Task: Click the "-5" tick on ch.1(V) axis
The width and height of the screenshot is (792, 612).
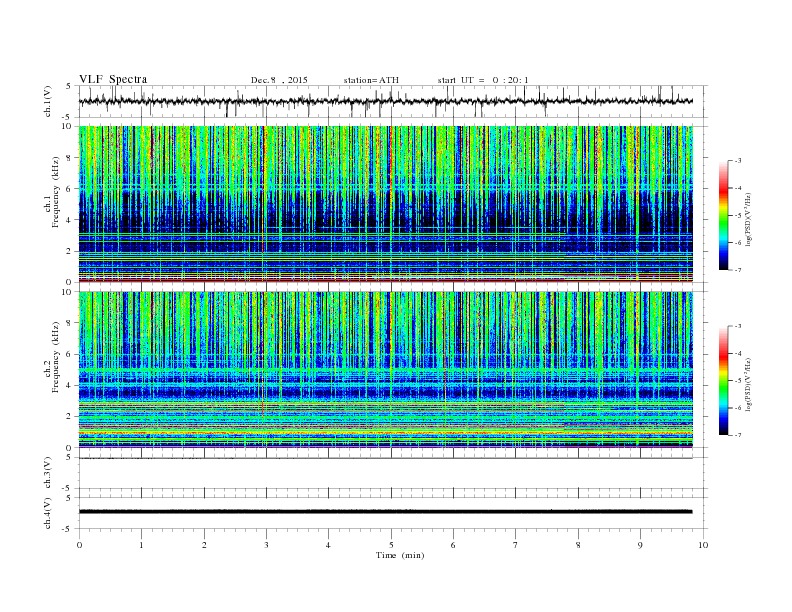Action: click(x=68, y=117)
